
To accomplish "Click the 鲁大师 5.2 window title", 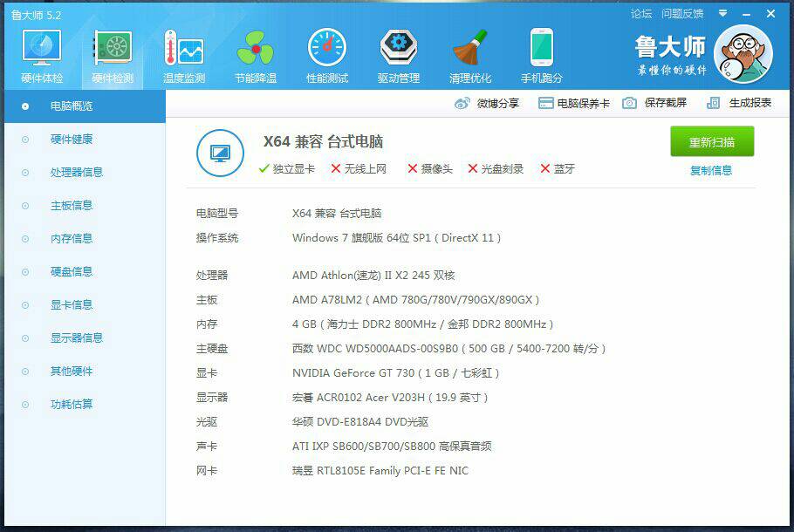I will [x=37, y=15].
